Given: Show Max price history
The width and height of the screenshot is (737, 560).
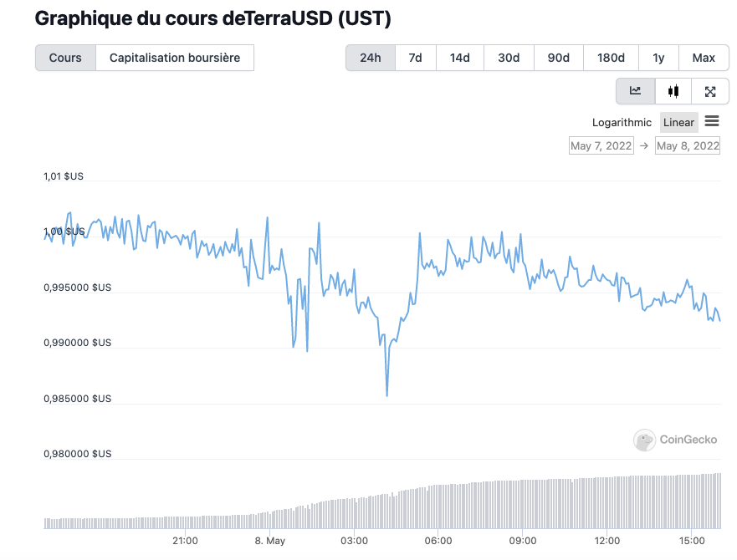Looking at the screenshot, I should coord(704,58).
